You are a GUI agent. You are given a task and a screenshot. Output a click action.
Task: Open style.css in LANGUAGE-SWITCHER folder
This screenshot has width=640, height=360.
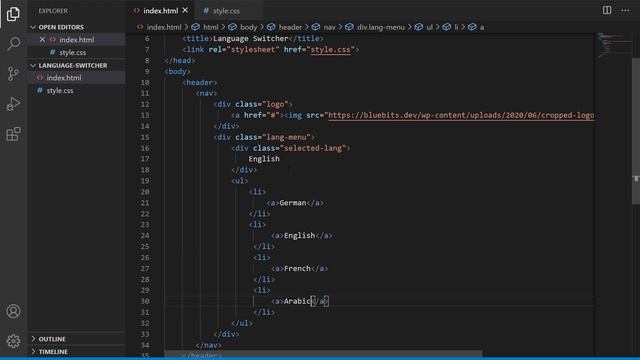(76, 91)
